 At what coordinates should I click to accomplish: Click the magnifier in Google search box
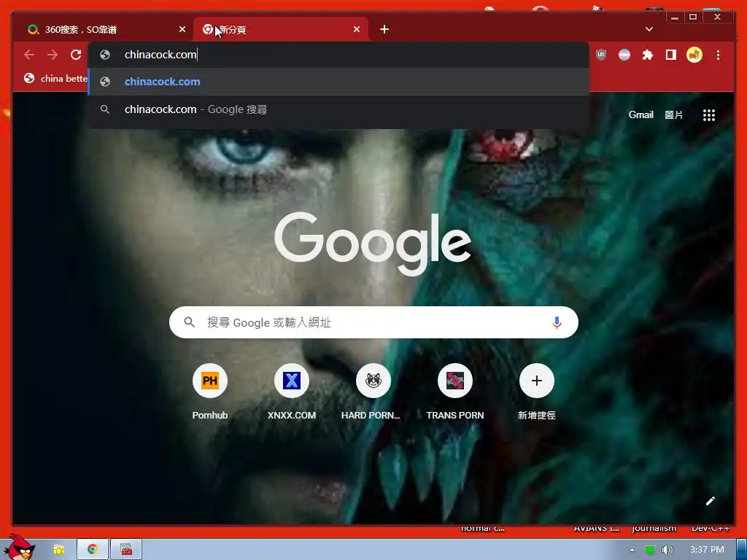point(189,322)
